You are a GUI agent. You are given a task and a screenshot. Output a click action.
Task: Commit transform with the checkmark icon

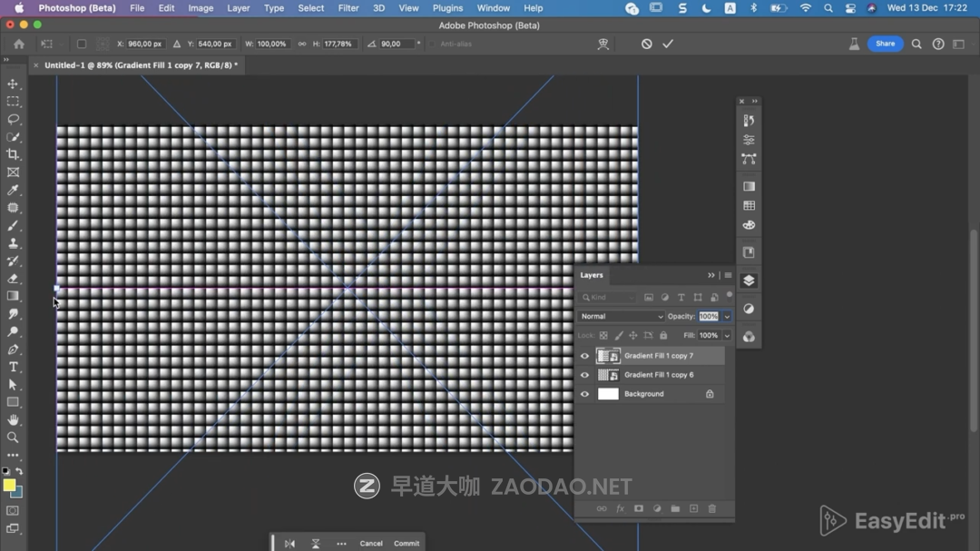(x=668, y=44)
